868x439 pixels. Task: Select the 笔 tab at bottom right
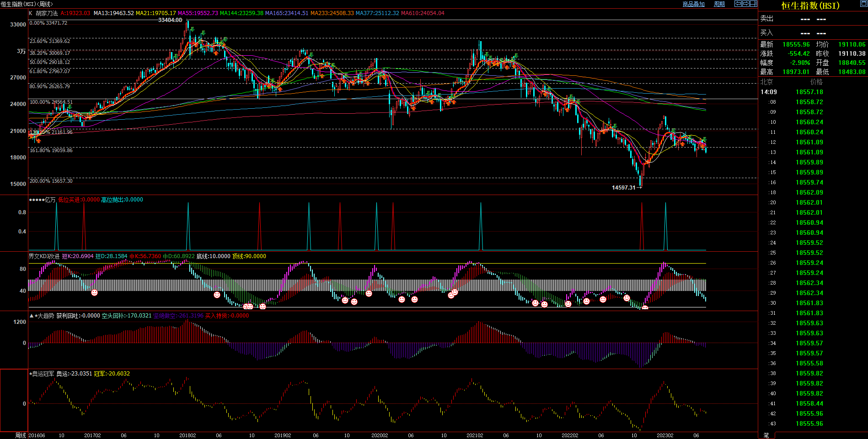766,435
